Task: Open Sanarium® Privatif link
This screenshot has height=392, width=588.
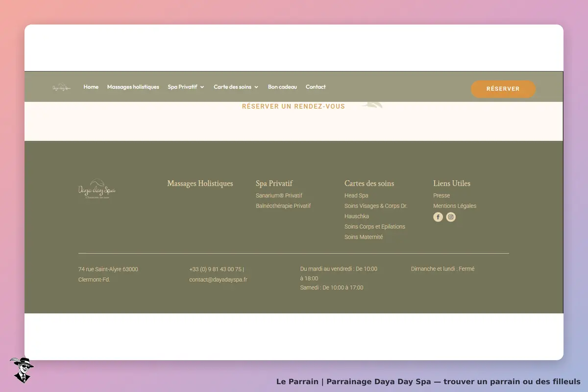Action: point(279,196)
